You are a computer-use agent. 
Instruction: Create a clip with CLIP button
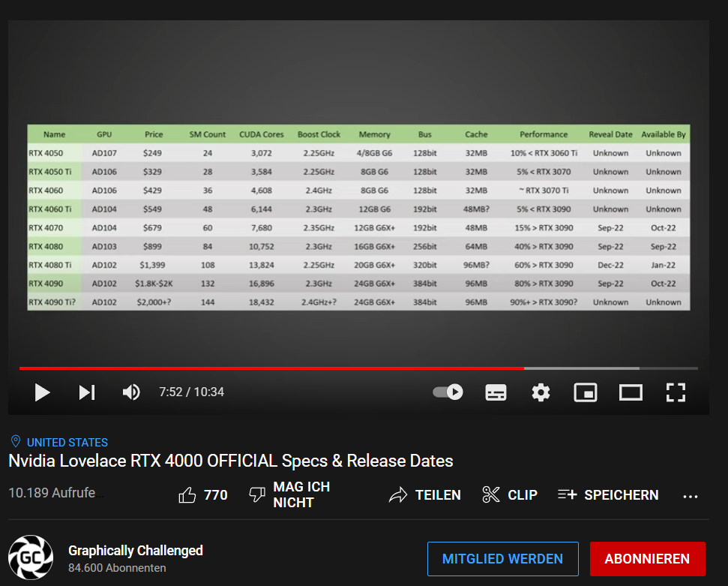click(x=510, y=495)
